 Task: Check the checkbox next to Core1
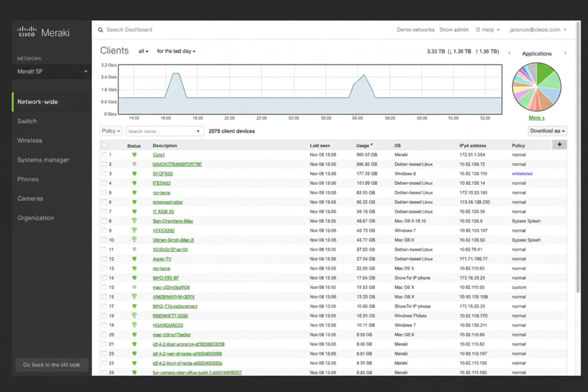[x=104, y=155]
